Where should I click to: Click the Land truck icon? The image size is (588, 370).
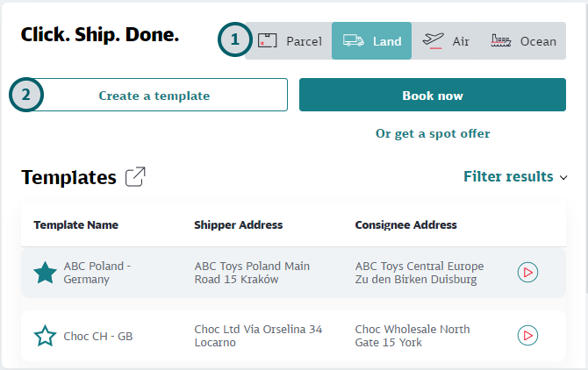[354, 40]
